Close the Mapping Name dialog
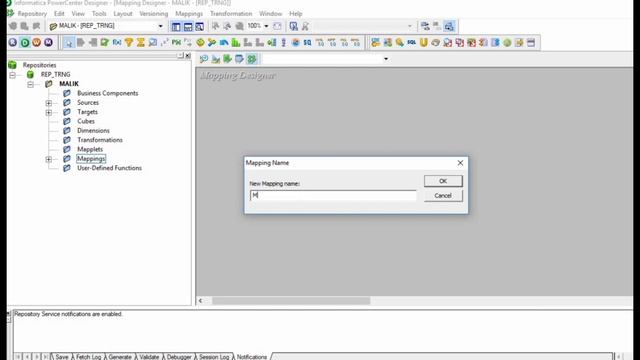 coord(460,163)
